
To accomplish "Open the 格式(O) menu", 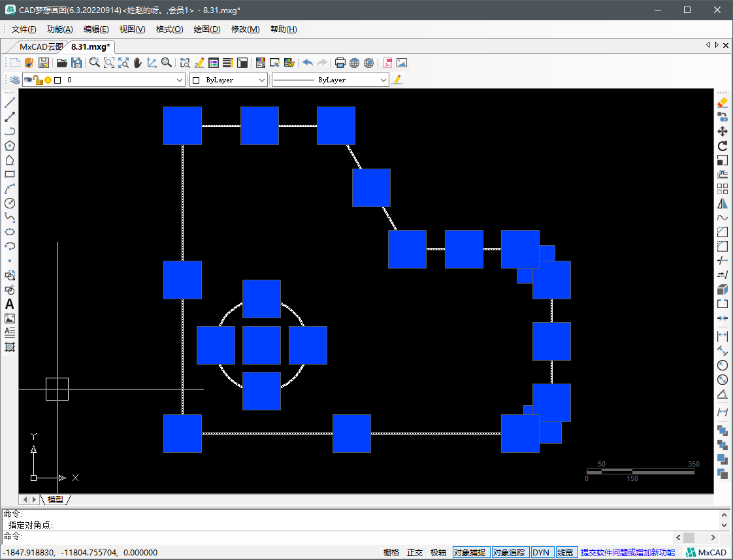I will [169, 29].
